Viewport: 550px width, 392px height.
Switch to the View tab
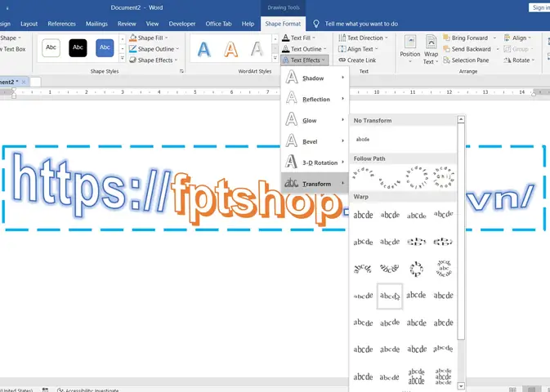(152, 24)
